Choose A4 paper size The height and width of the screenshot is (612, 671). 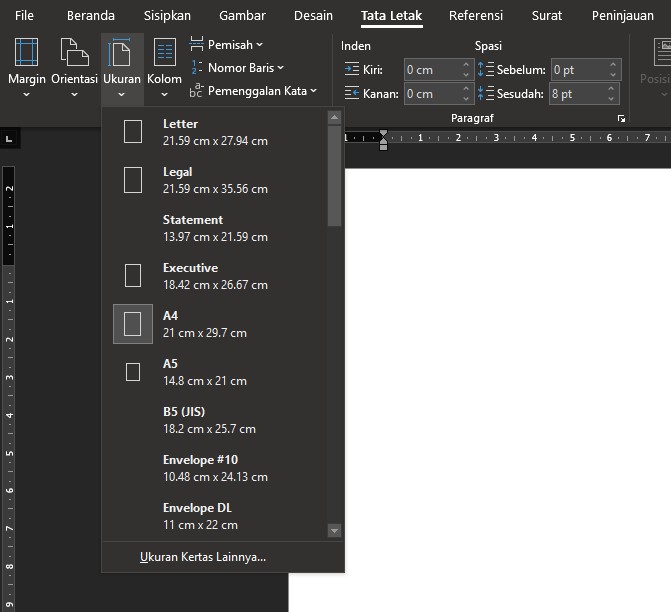(214, 324)
